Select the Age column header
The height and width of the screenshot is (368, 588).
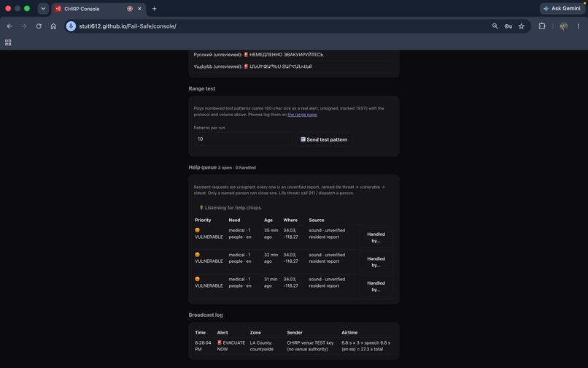[x=268, y=220]
